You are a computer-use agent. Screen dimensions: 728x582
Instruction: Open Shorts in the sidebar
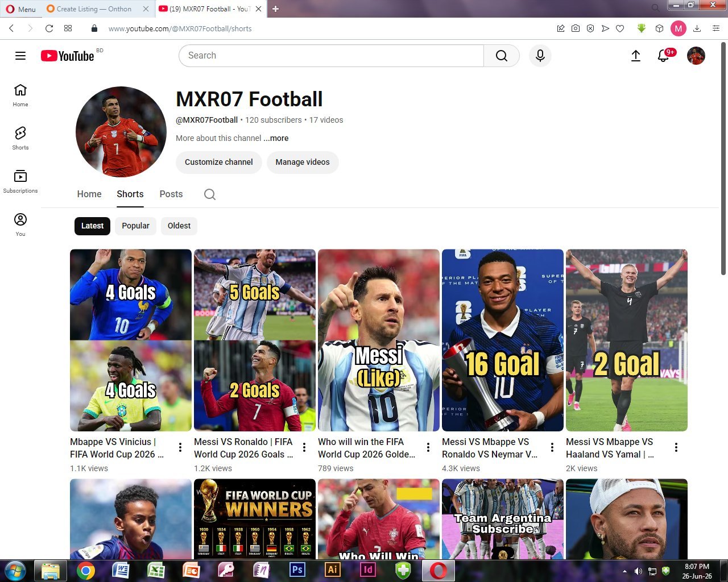coord(20,138)
